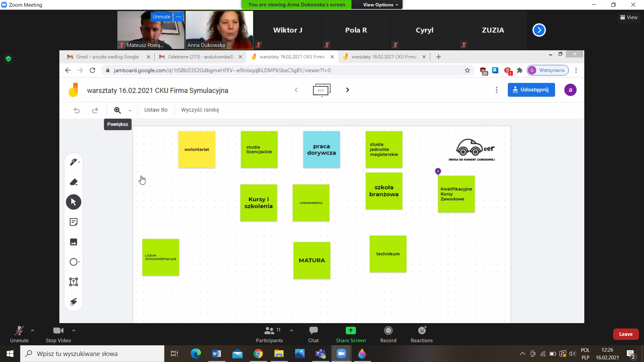Toggle camera with Stop Video button
644x362 pixels.
coord(58,334)
